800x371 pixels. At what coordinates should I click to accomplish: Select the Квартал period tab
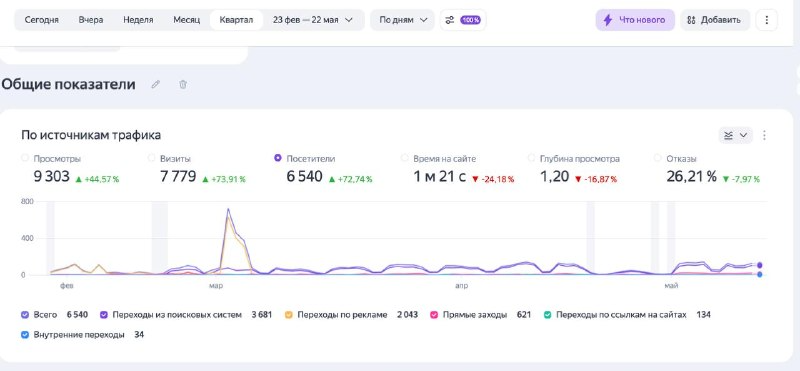coord(236,20)
